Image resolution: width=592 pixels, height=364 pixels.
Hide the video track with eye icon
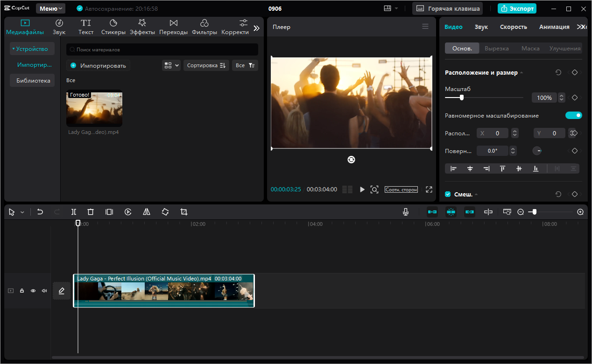click(33, 291)
